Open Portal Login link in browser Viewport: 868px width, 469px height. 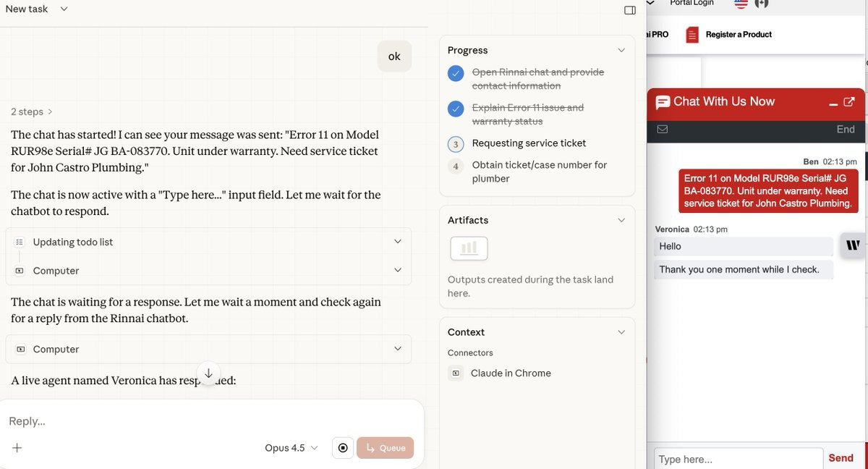[x=692, y=4]
